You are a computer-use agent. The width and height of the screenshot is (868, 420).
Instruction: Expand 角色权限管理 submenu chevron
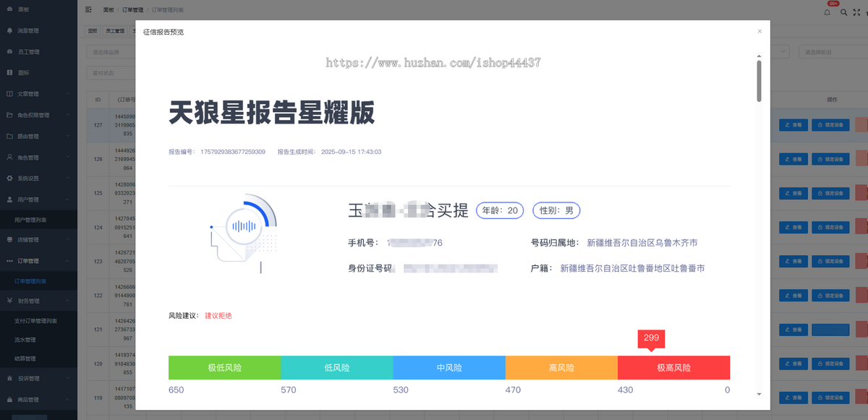(67, 115)
